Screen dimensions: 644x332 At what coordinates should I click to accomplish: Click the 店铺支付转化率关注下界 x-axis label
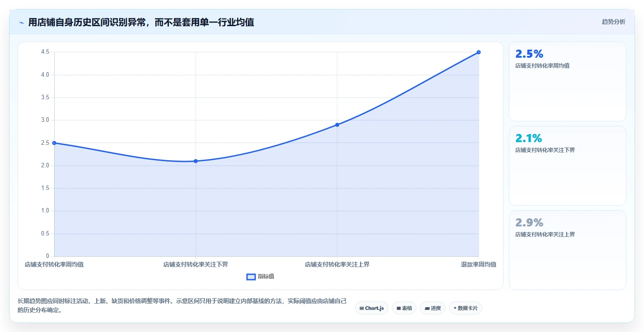click(196, 264)
